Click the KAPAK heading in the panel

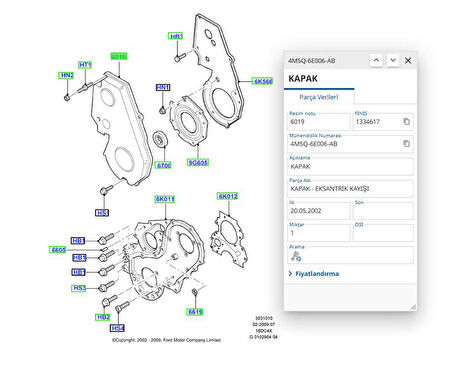[x=303, y=79]
